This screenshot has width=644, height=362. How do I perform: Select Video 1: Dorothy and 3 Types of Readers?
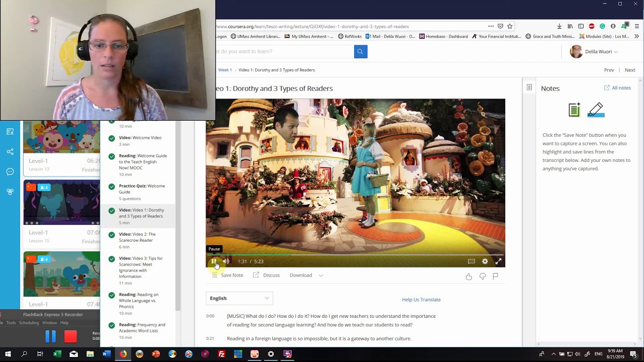[138, 216]
